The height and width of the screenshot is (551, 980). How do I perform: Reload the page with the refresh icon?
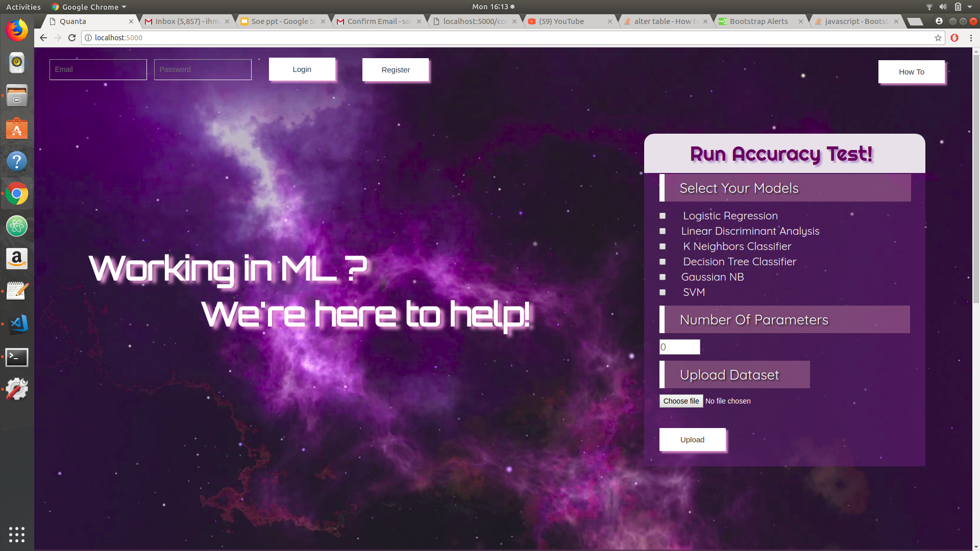coord(72,38)
